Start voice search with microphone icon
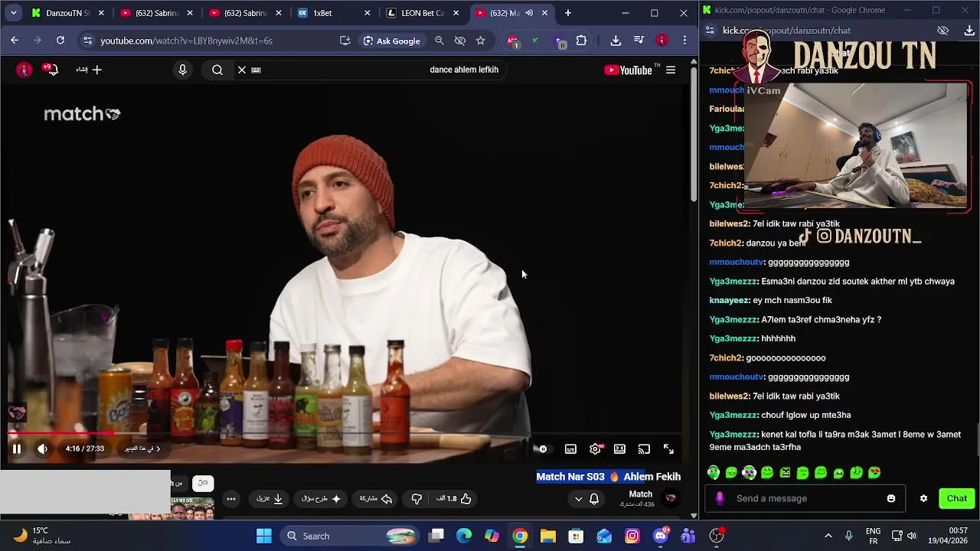Viewport: 980px width, 551px height. [x=182, y=70]
